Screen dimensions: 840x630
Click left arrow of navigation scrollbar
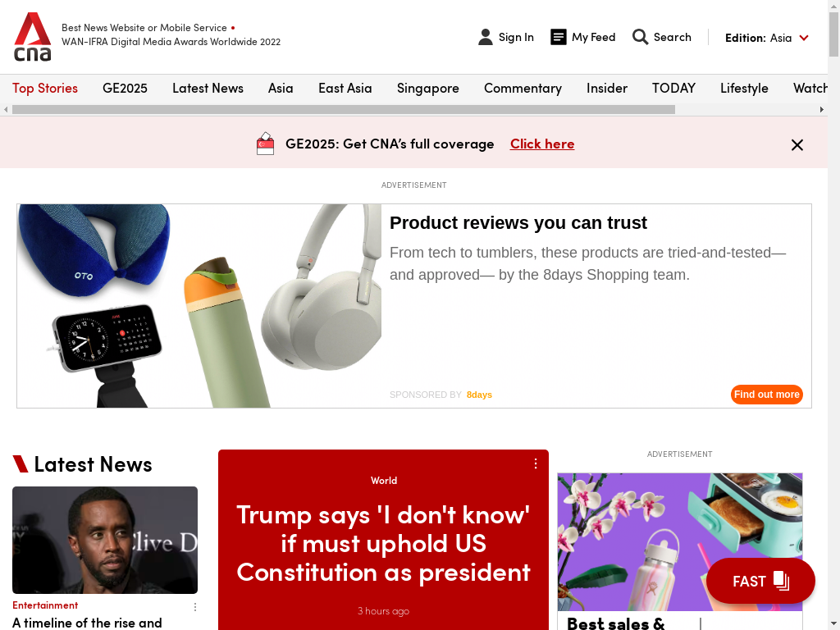coord(6,109)
